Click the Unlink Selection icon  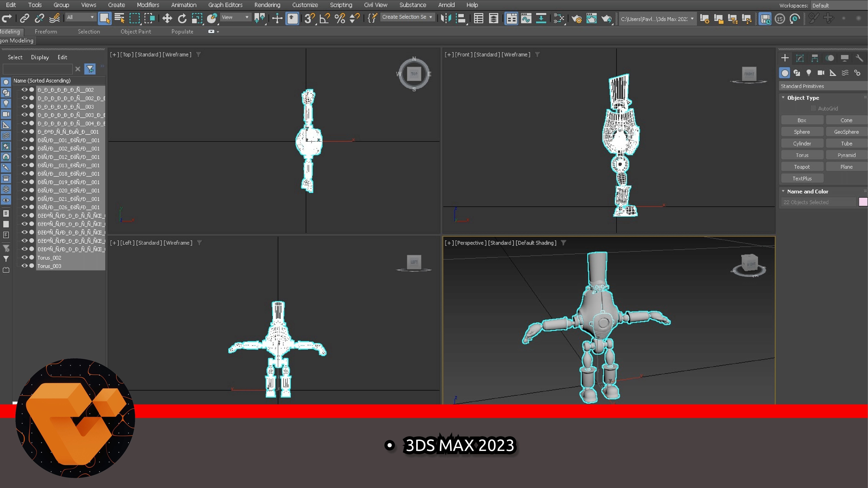pyautogui.click(x=39, y=18)
